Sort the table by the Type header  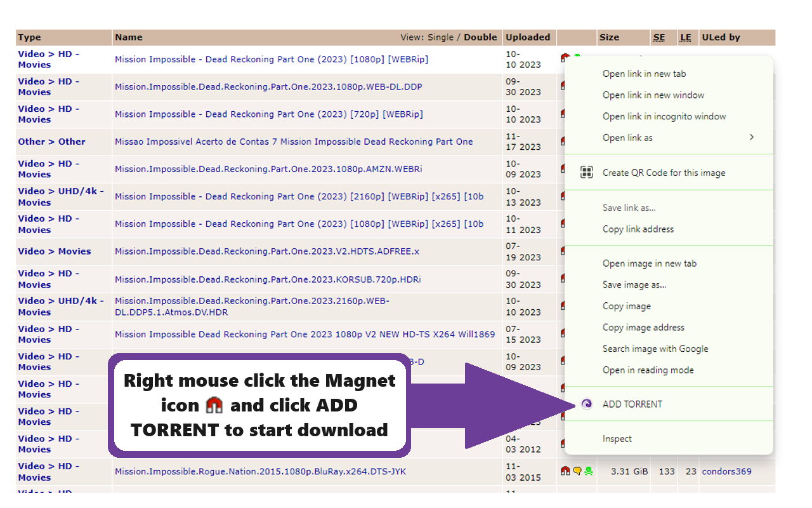coord(29,37)
